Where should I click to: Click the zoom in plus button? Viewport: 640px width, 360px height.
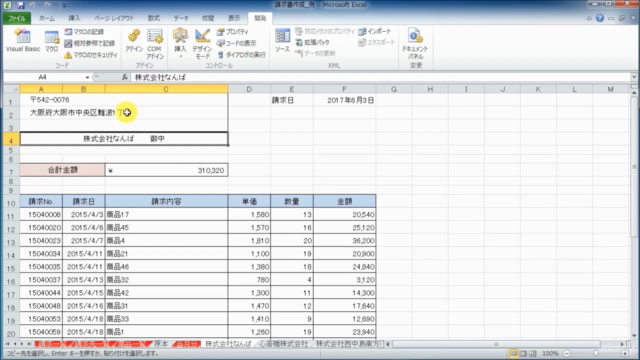[625, 353]
